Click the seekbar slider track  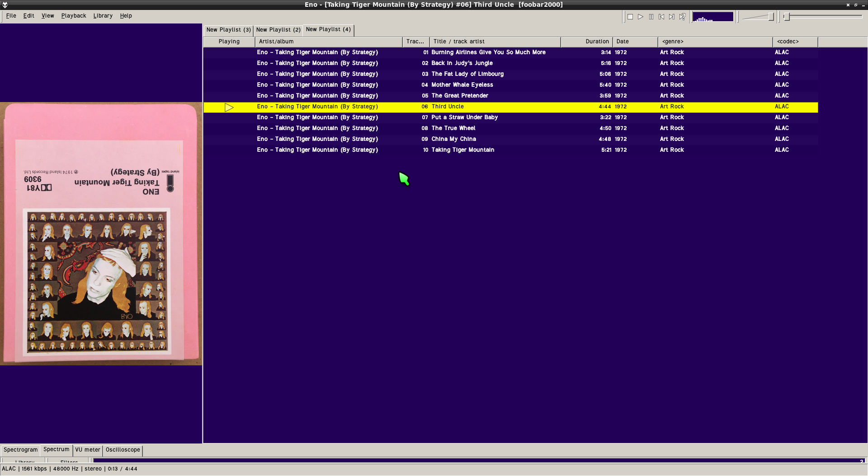824,17
